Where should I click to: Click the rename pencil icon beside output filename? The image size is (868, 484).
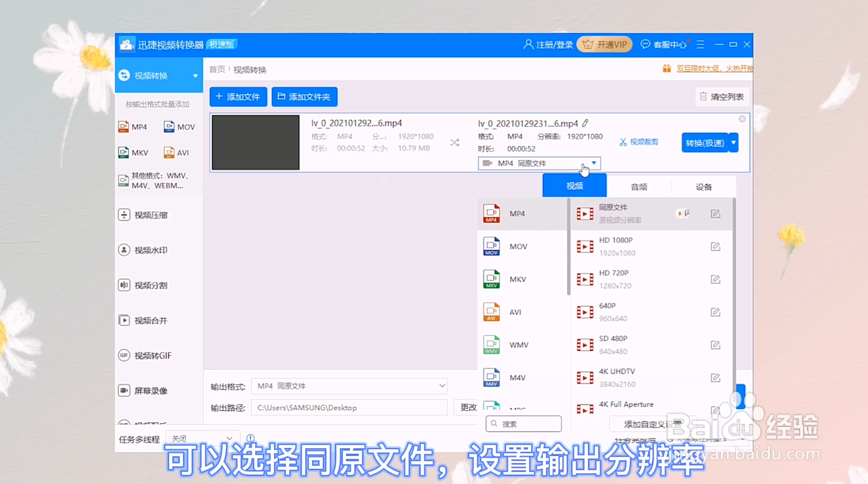585,124
